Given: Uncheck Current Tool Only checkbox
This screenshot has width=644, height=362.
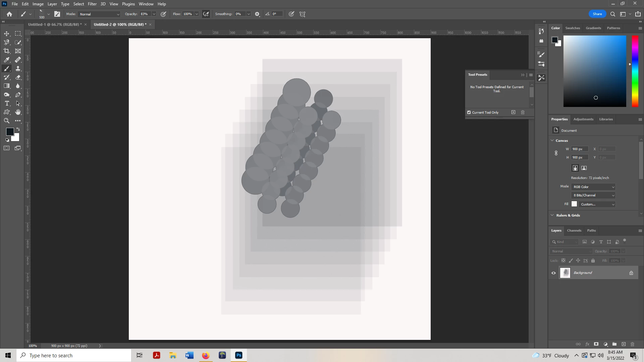Looking at the screenshot, I should coord(469,112).
